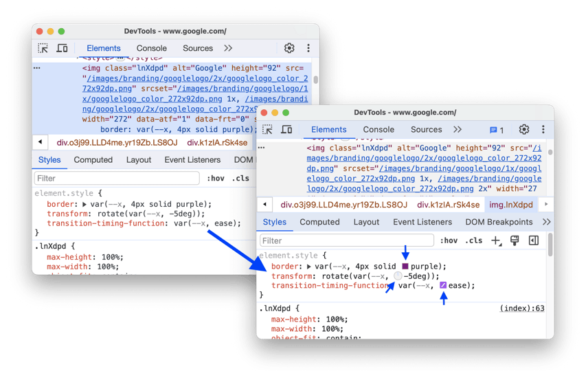Select div.k1zIA.rSk4se breadcrumb in back window
This screenshot has height=371, width=588.
tap(217, 142)
